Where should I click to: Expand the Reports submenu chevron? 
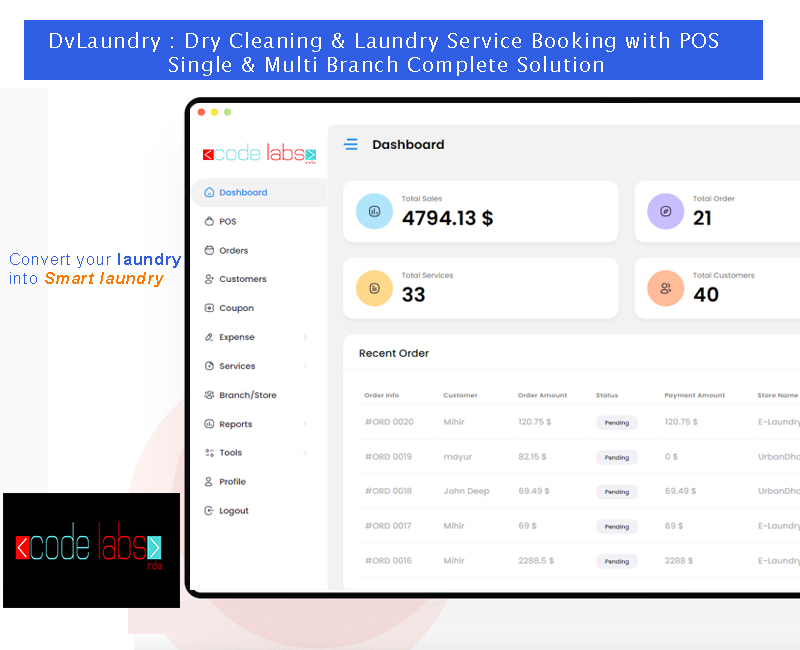pyautogui.click(x=305, y=424)
